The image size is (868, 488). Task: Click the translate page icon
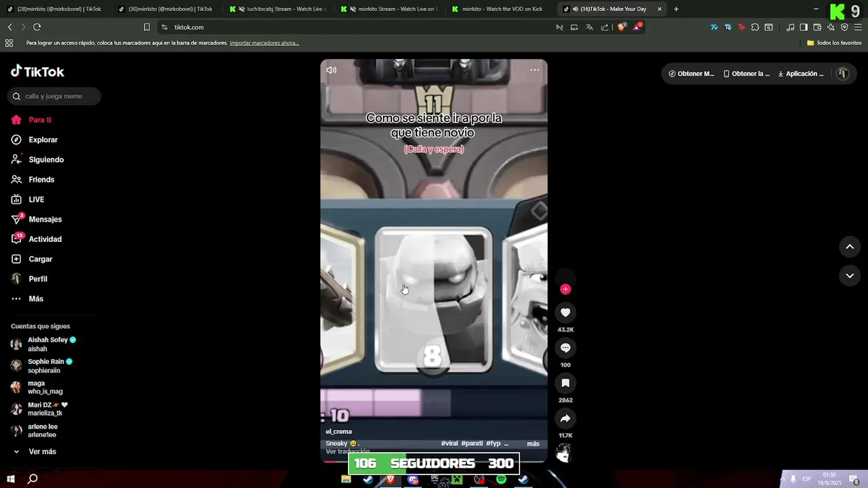click(x=589, y=27)
